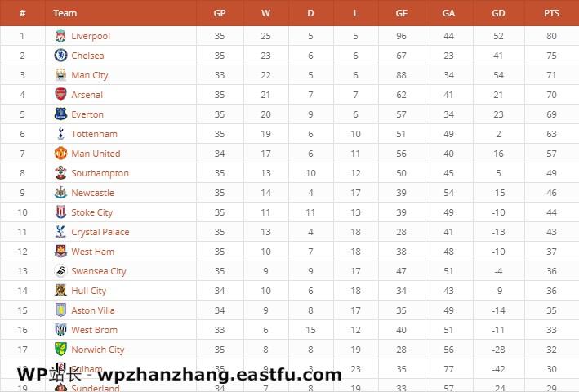The height and width of the screenshot is (392, 579).
Task: Sort table by PTS column header
Action: 551,13
